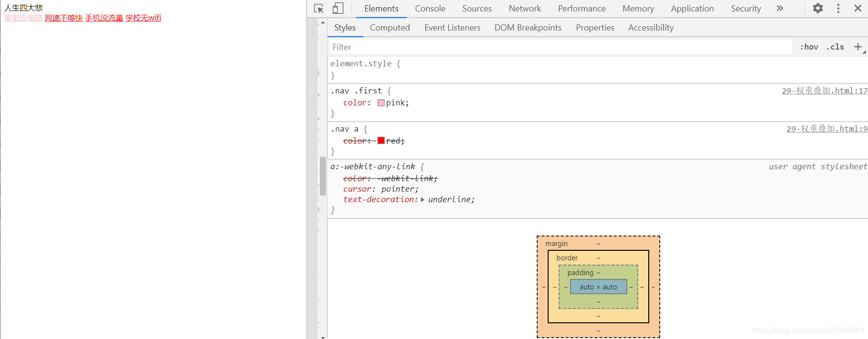
Task: Open the Sources tab
Action: pos(477,9)
